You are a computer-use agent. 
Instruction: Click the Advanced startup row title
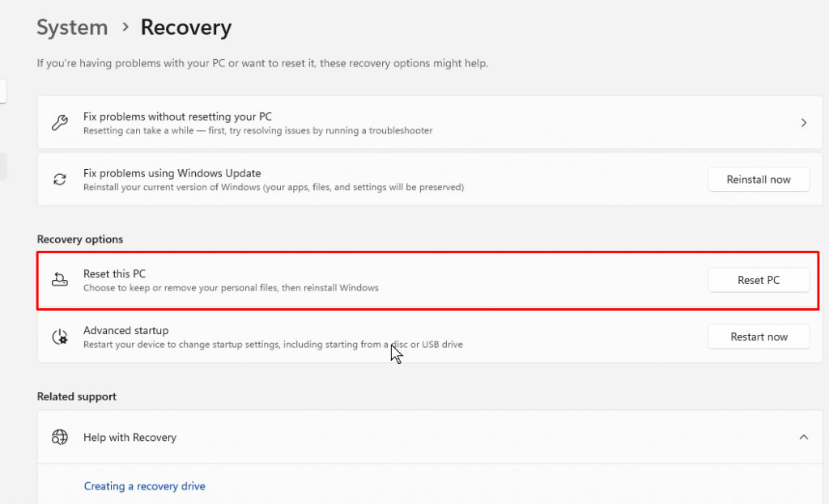125,331
